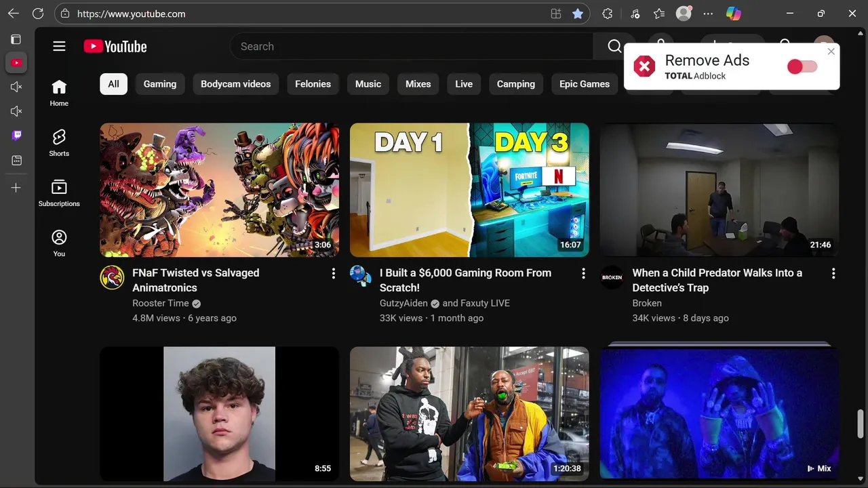The height and width of the screenshot is (488, 868).
Task: Open the FNaF Twisted vs Salvaged thumbnail
Action: click(x=220, y=190)
